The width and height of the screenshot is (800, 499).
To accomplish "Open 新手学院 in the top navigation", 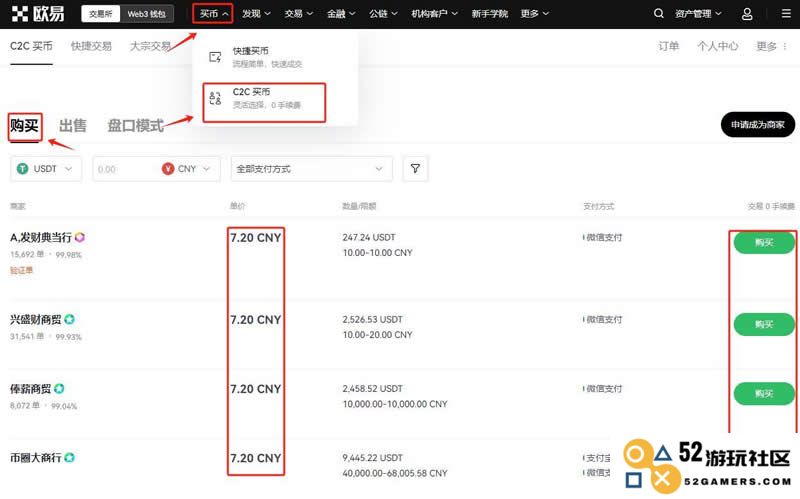I will tap(489, 14).
